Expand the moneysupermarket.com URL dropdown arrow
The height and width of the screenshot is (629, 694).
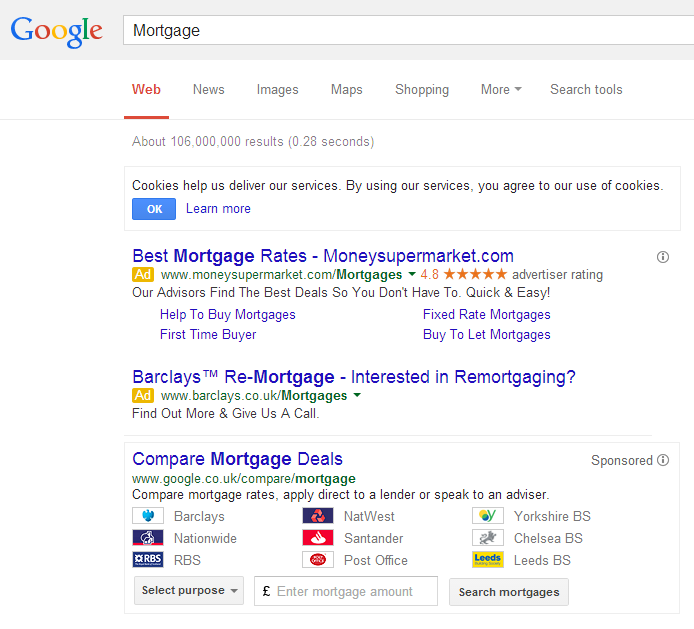point(412,274)
